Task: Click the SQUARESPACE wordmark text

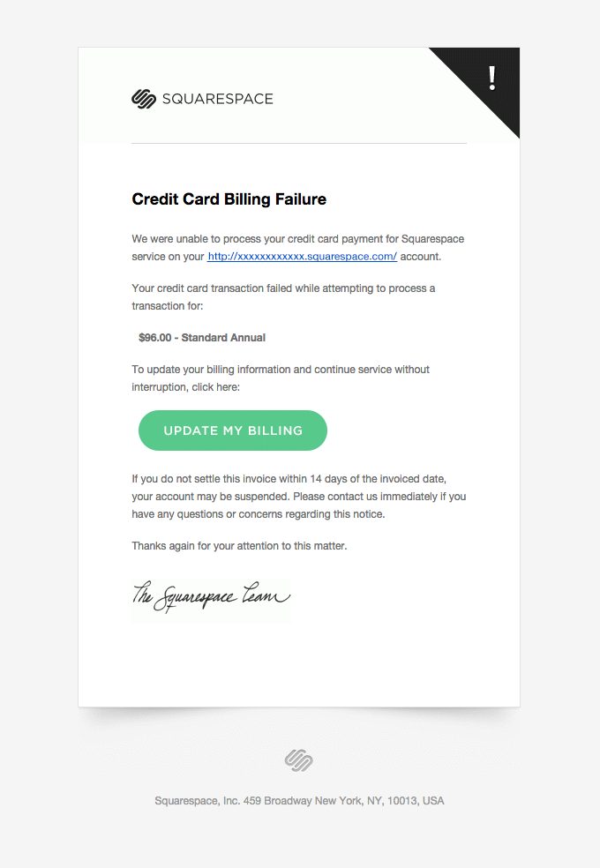Action: [218, 100]
